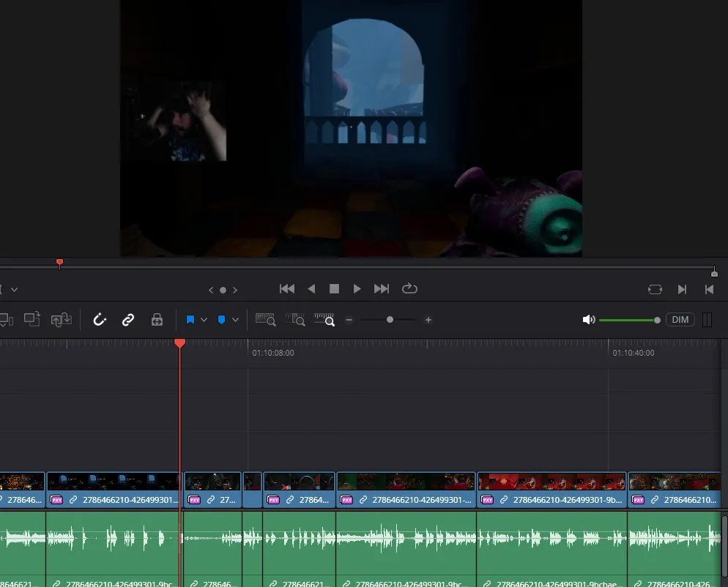This screenshot has width=728, height=587.
Task: Add a blue marker
Action: tap(221, 320)
